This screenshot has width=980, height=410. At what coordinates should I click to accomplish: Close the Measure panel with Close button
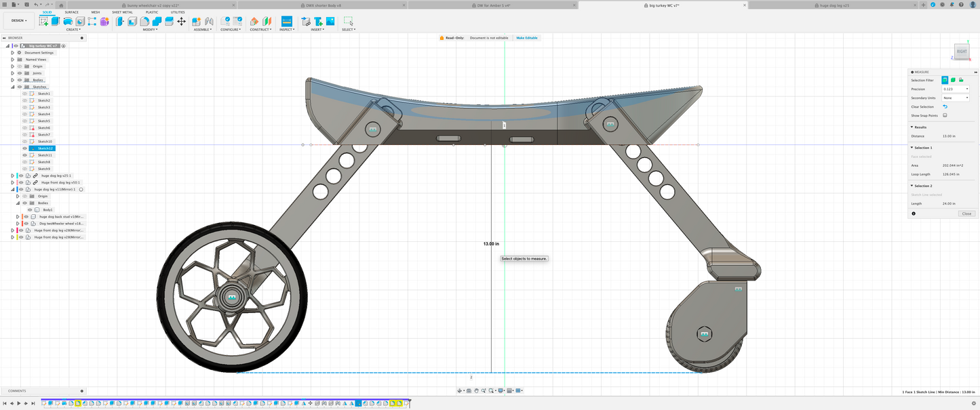[x=966, y=213]
